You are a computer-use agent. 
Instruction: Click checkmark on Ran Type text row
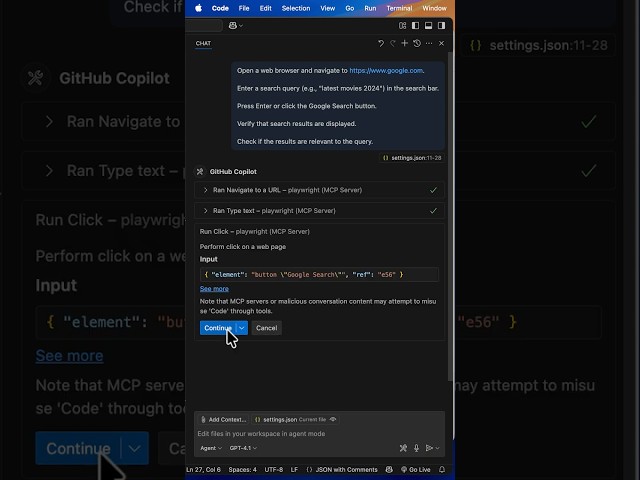pyautogui.click(x=433, y=211)
